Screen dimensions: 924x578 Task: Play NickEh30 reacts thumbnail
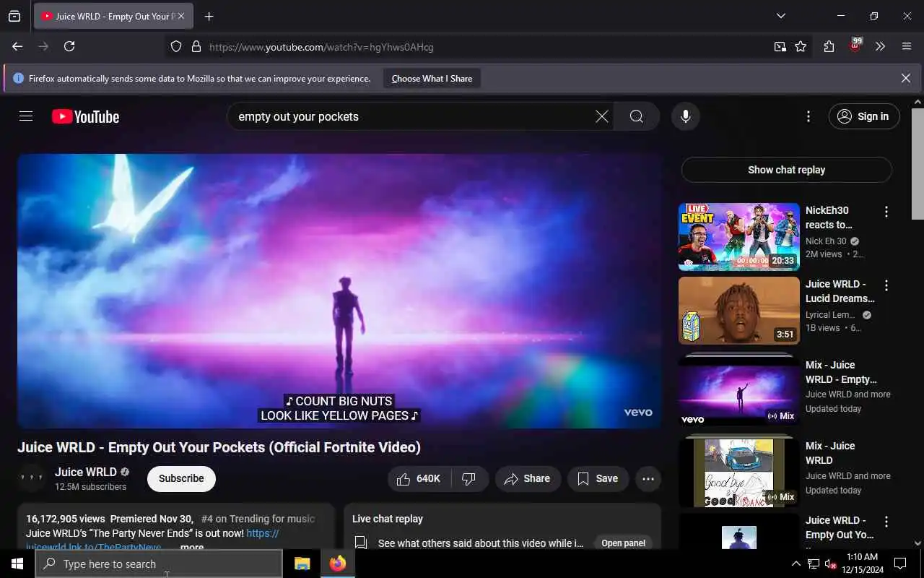739,237
